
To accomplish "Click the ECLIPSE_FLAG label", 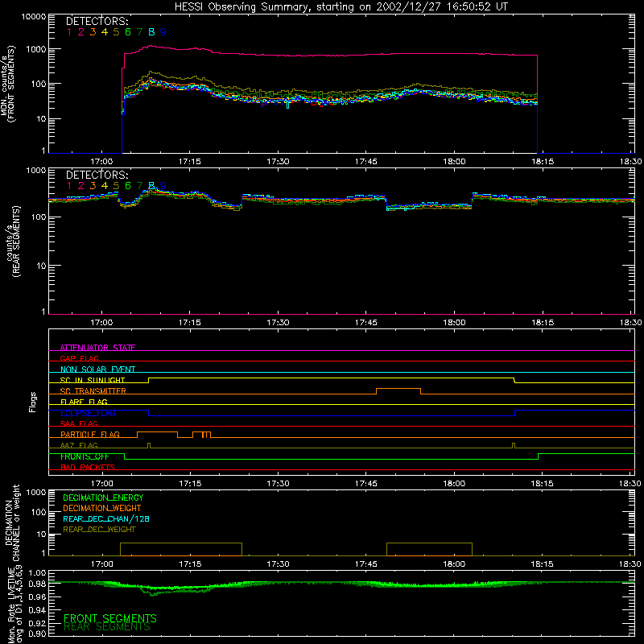I will (x=88, y=413).
